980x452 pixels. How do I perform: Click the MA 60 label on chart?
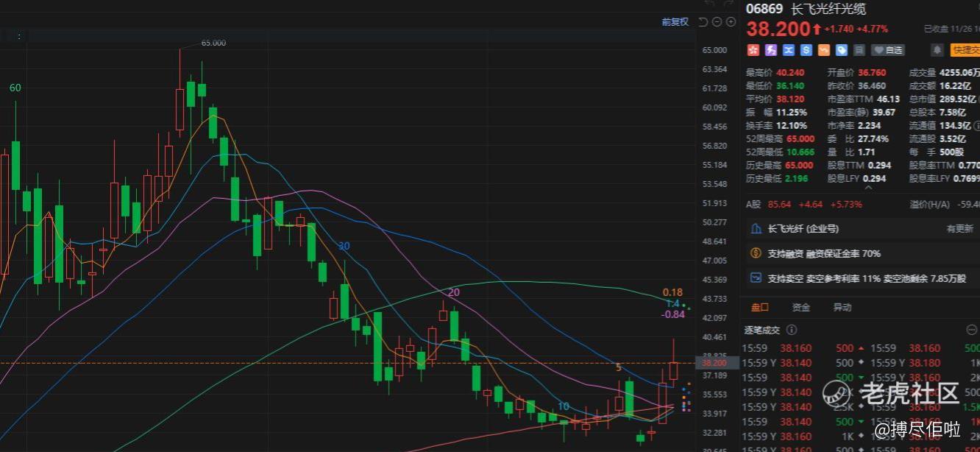tap(15, 88)
